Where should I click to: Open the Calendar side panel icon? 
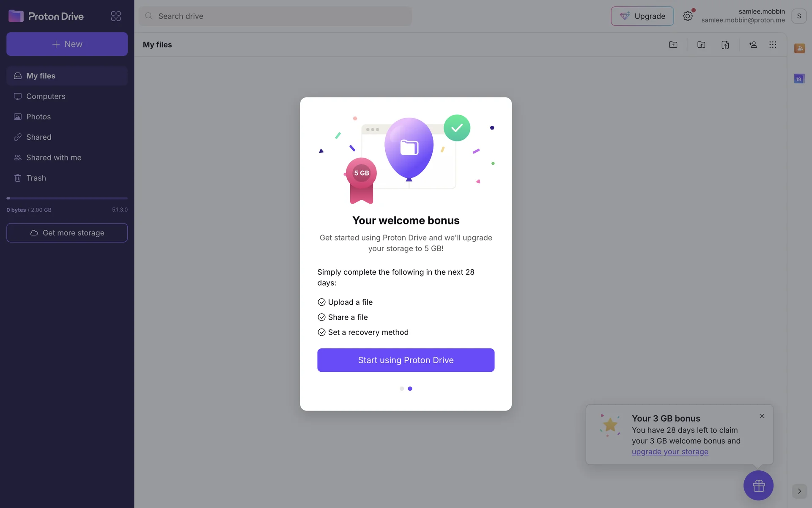(x=799, y=79)
